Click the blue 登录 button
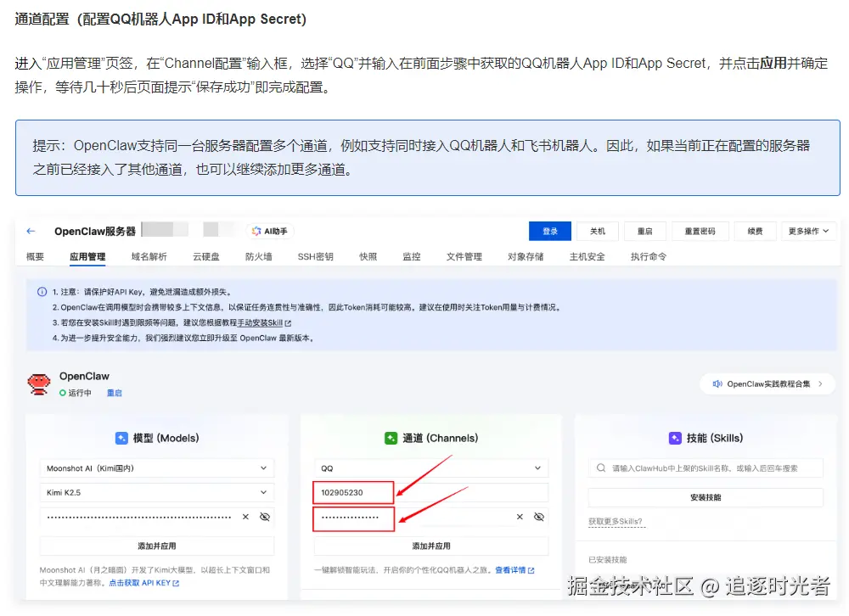849x616 pixels. (x=550, y=231)
